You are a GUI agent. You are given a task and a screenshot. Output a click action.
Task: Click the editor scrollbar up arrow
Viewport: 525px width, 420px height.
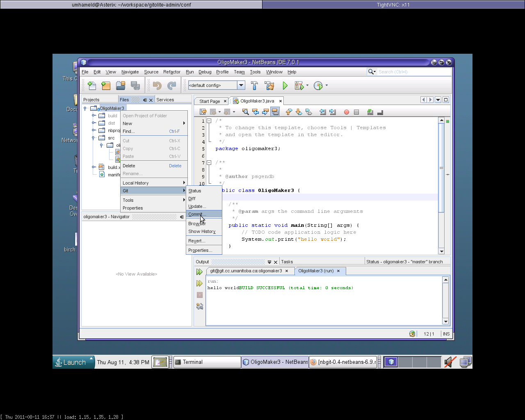tap(441, 120)
